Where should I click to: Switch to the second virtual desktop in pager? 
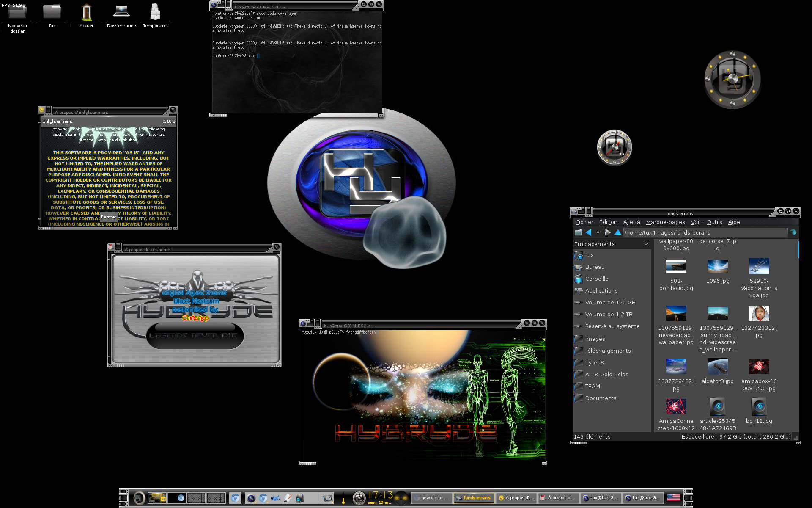(x=176, y=498)
